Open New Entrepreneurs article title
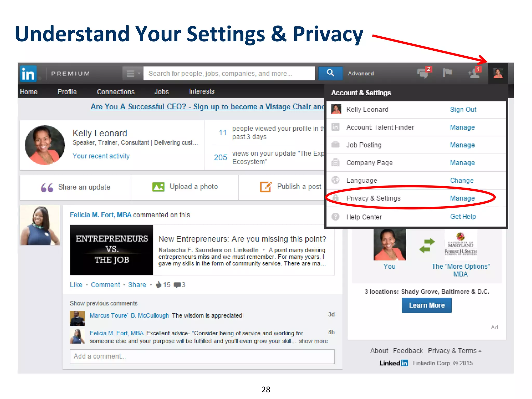 pos(242,239)
